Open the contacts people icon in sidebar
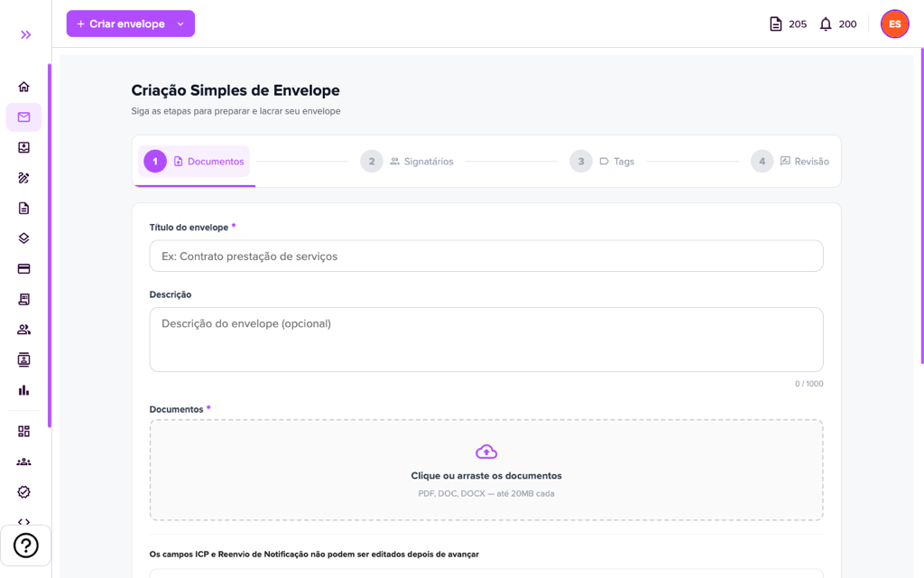The width and height of the screenshot is (924, 578). 23,330
